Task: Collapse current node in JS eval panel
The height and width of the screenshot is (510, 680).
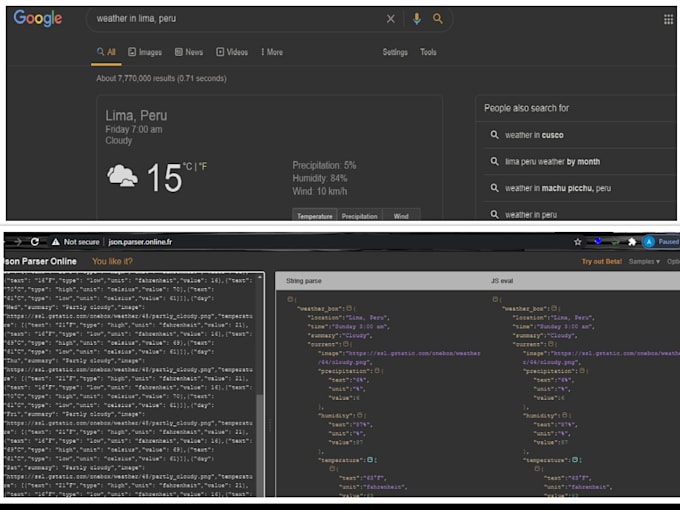Action: pos(550,344)
